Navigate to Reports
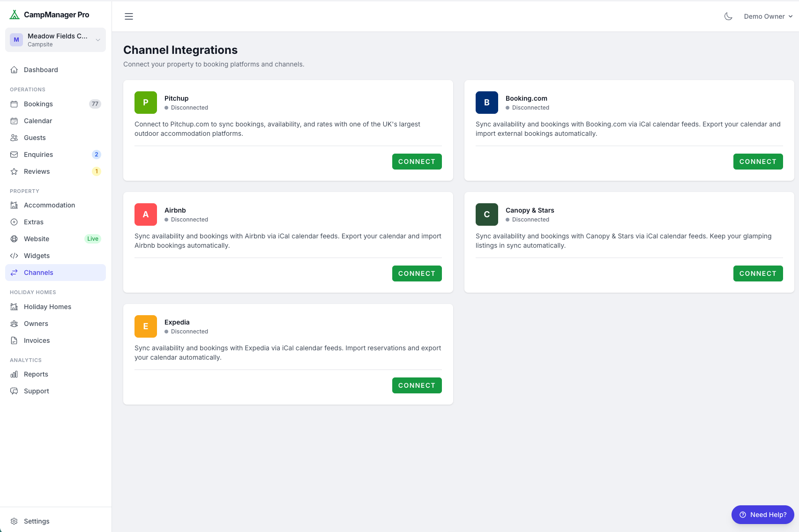The height and width of the screenshot is (532, 799). point(55,374)
